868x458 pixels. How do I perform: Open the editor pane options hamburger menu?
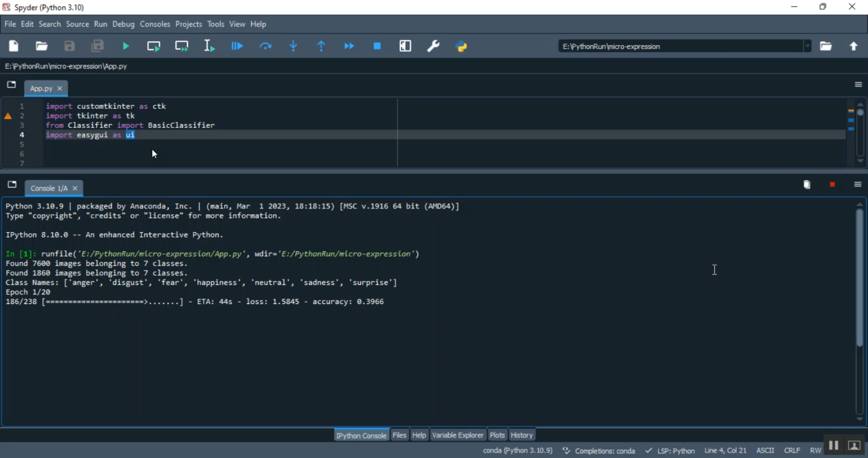(x=858, y=85)
